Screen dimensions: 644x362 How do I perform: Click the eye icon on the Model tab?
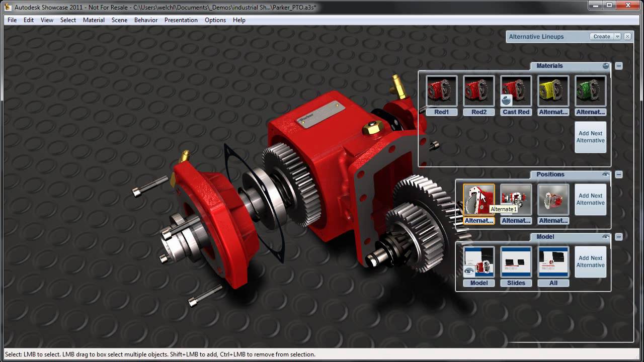click(606, 237)
